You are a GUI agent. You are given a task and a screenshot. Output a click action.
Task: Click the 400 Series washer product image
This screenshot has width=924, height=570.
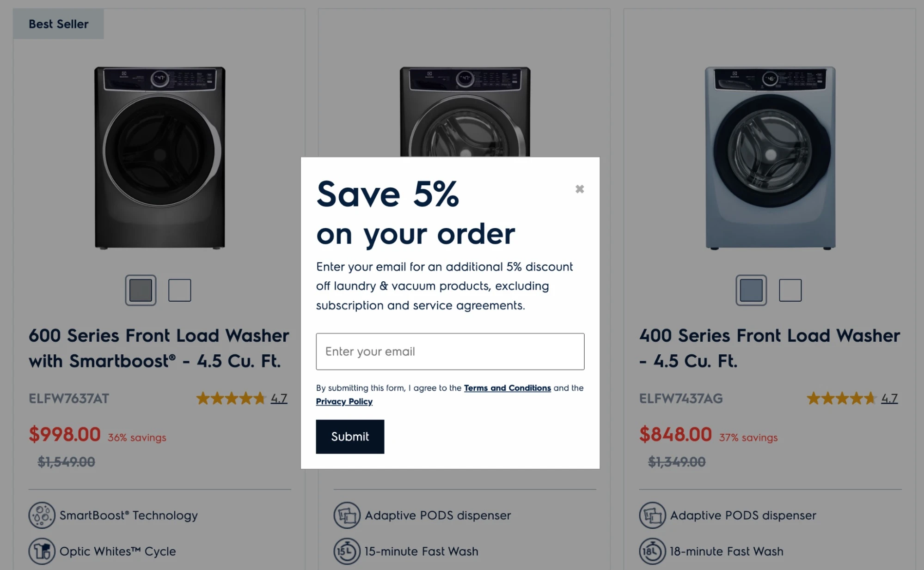(x=770, y=158)
